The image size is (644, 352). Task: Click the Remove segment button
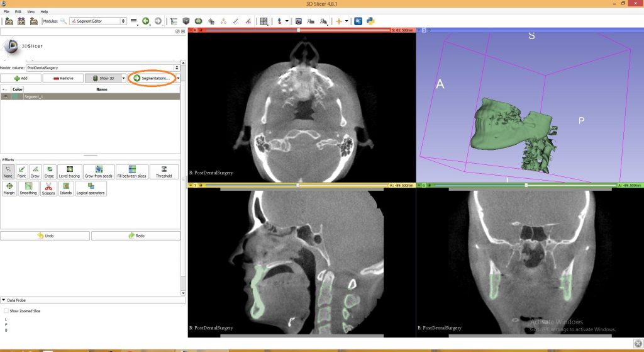pyautogui.click(x=63, y=78)
